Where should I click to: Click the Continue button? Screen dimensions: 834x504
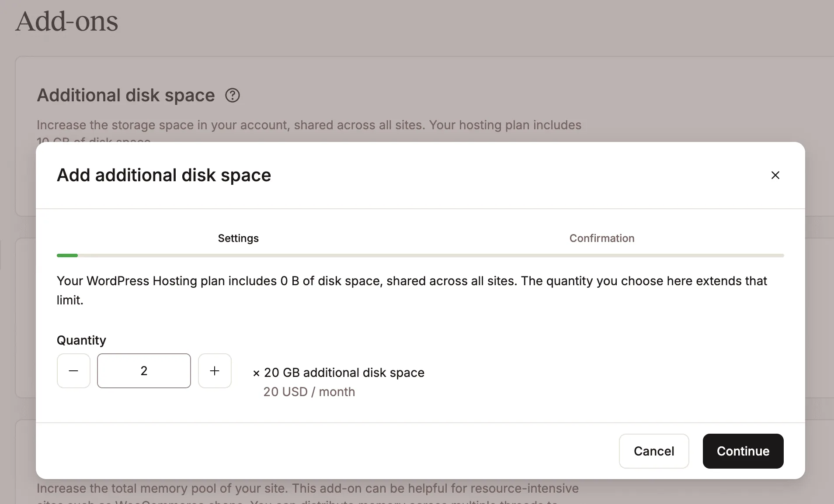(743, 451)
